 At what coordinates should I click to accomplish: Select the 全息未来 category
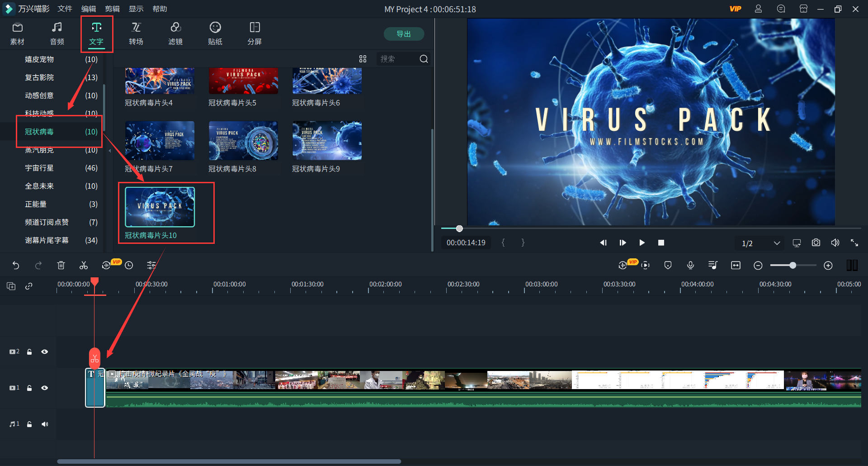tap(61, 186)
